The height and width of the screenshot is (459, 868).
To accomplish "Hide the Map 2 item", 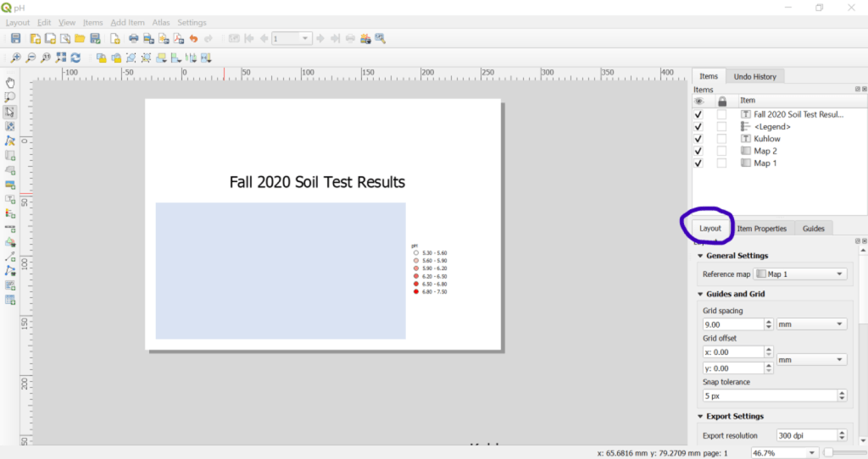I will coord(698,151).
